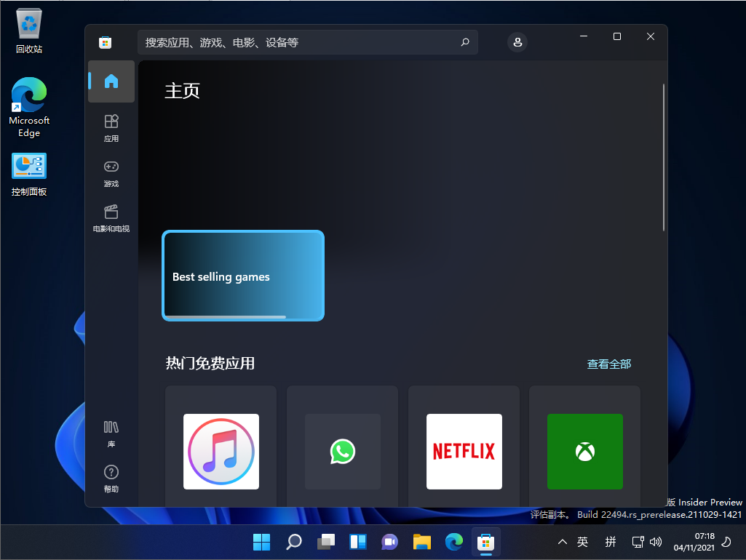
Task: Open the volume tray icon
Action: click(656, 542)
